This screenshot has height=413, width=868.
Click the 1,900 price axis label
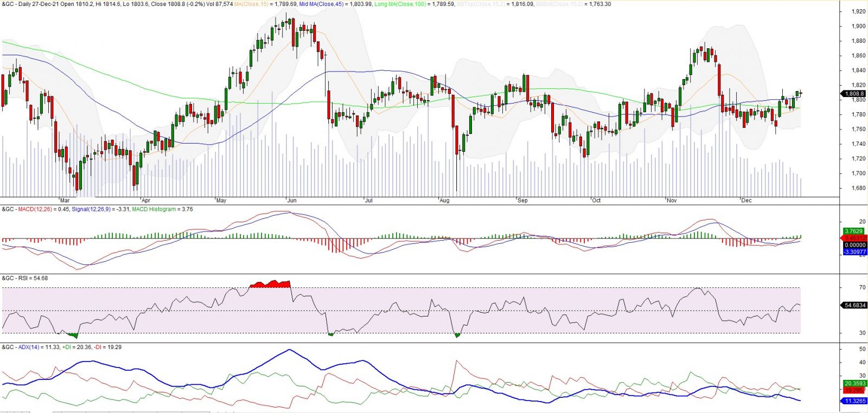tap(858, 26)
